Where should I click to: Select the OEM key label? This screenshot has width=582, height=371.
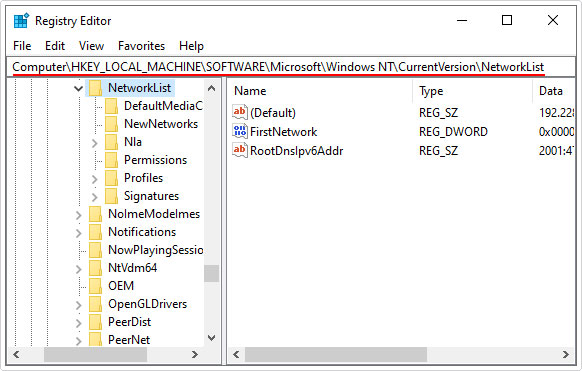(x=121, y=286)
